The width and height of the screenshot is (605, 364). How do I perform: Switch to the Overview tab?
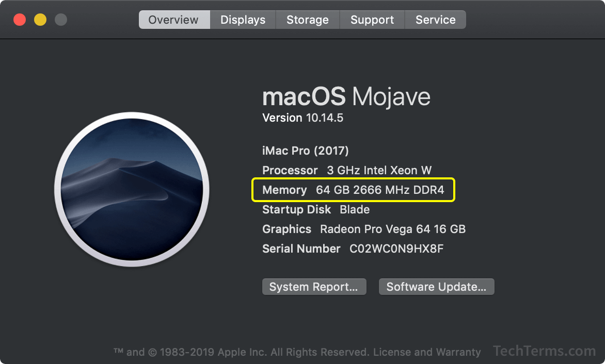174,20
